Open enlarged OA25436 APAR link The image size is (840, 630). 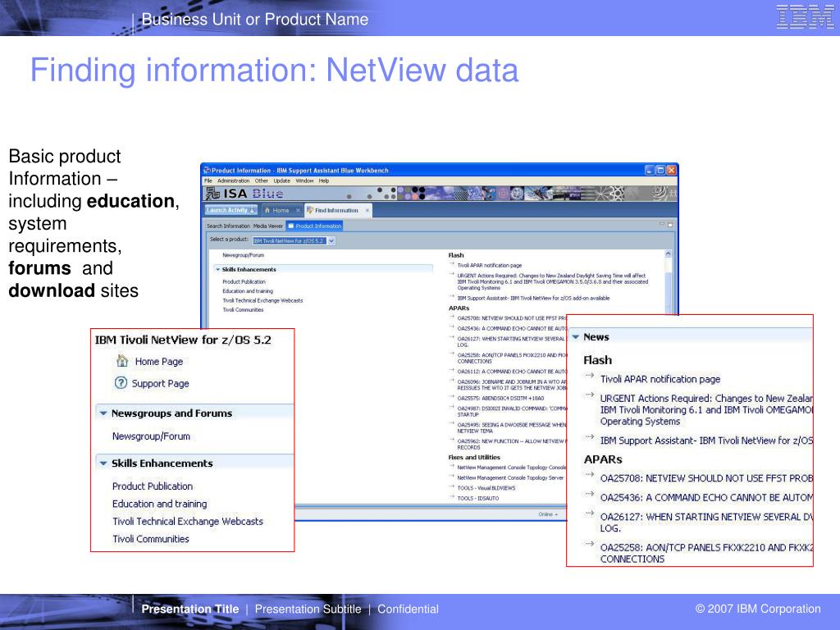[706, 498]
